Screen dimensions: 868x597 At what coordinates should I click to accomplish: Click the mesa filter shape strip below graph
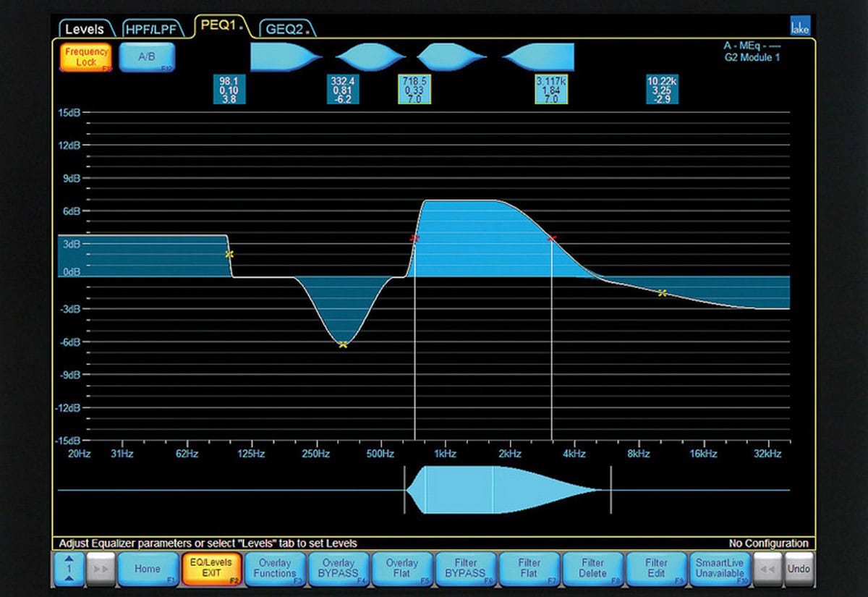click(x=506, y=490)
